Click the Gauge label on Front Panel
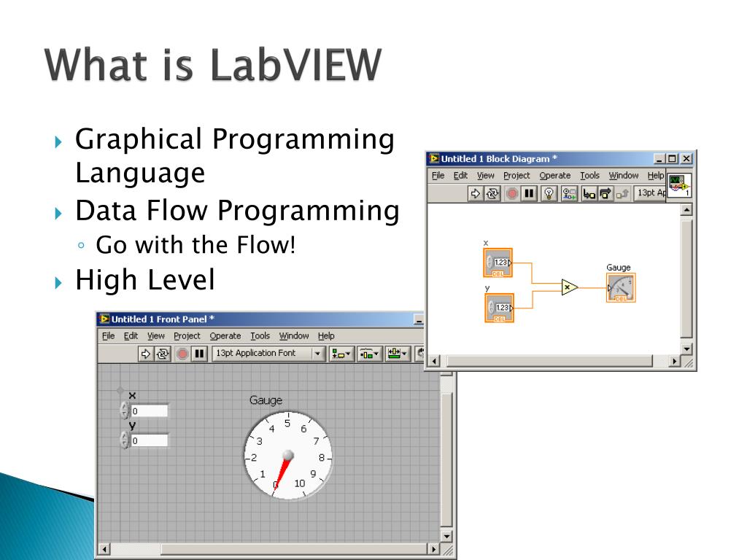This screenshot has height=560, width=747. click(266, 400)
